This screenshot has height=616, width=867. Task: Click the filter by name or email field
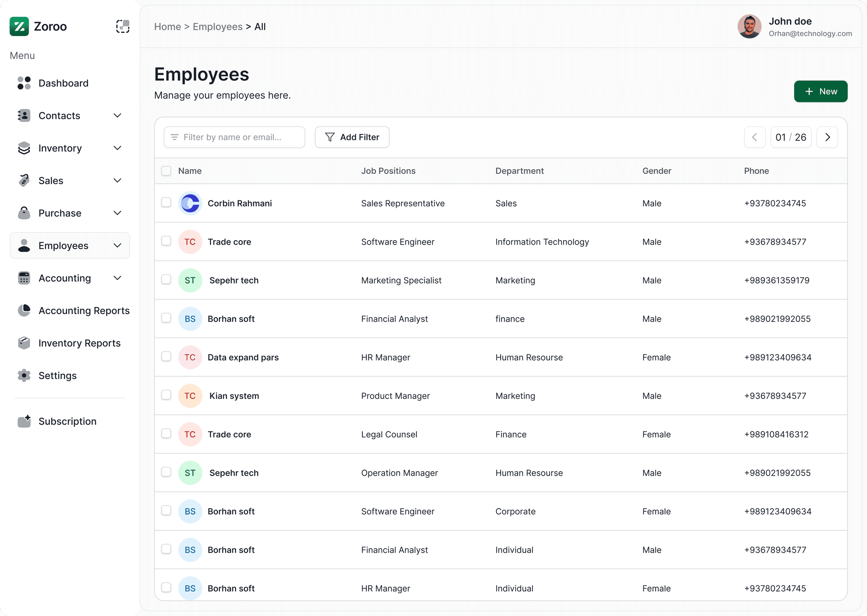pyautogui.click(x=234, y=137)
